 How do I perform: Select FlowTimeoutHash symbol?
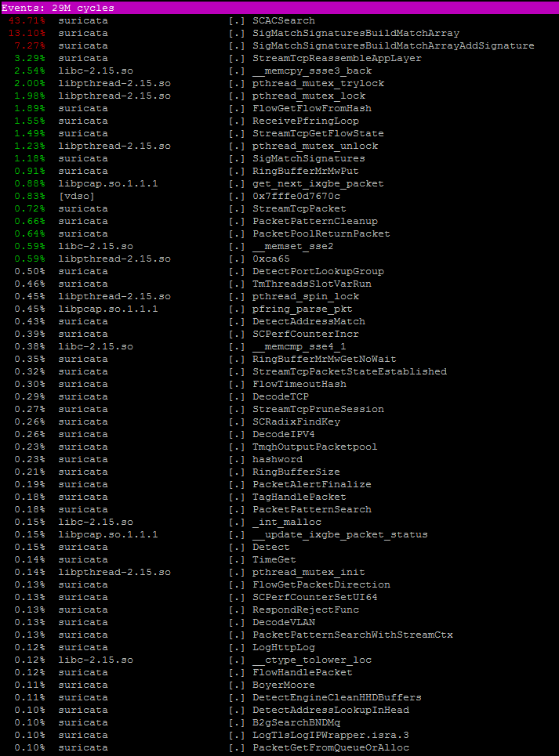click(299, 385)
